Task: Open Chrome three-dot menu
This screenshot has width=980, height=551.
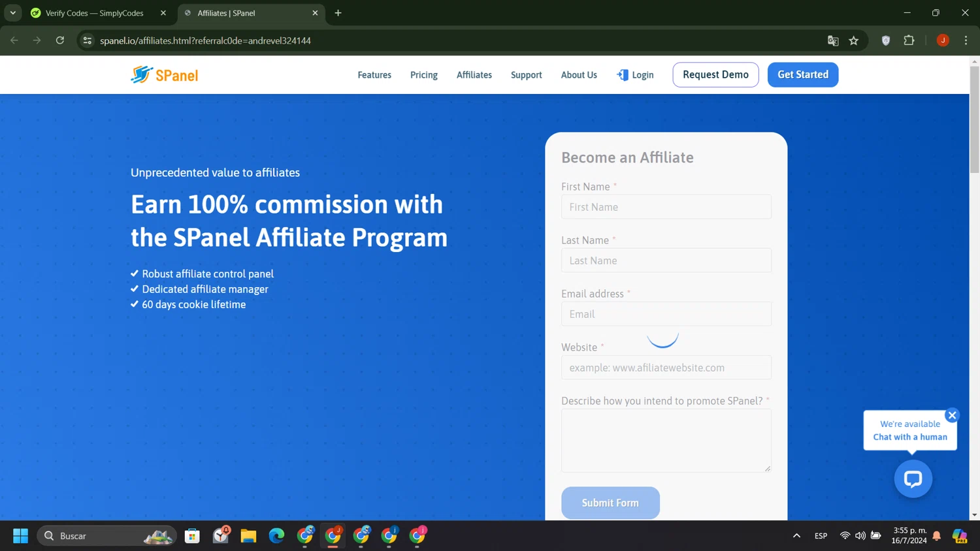Action: coord(966,40)
